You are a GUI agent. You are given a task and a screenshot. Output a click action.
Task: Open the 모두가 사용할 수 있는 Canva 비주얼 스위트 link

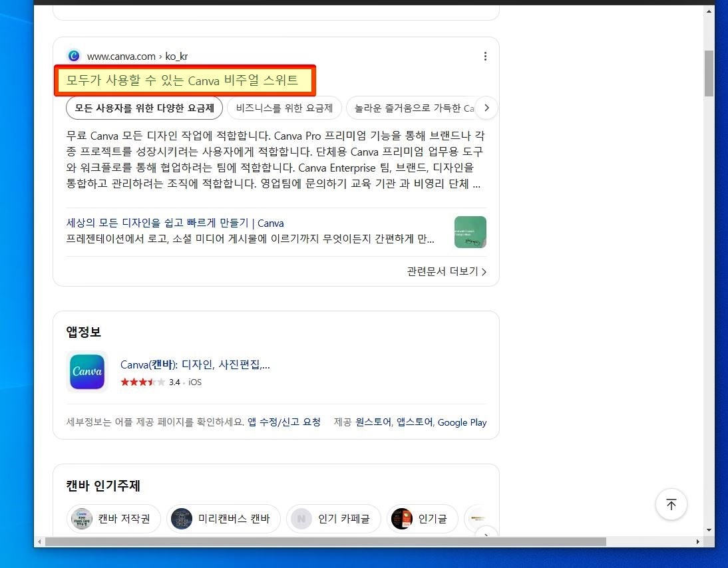(182, 80)
